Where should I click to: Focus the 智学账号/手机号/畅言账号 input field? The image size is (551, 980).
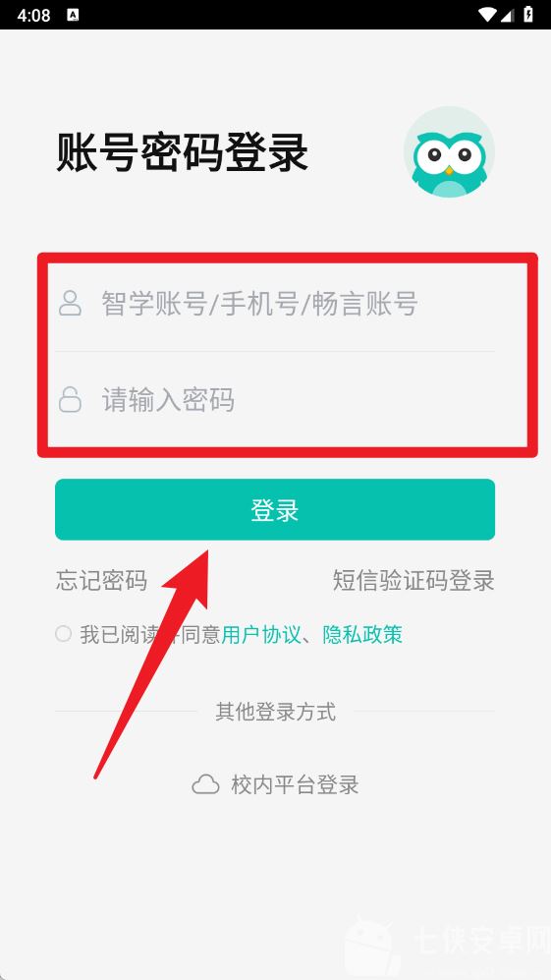[275, 303]
